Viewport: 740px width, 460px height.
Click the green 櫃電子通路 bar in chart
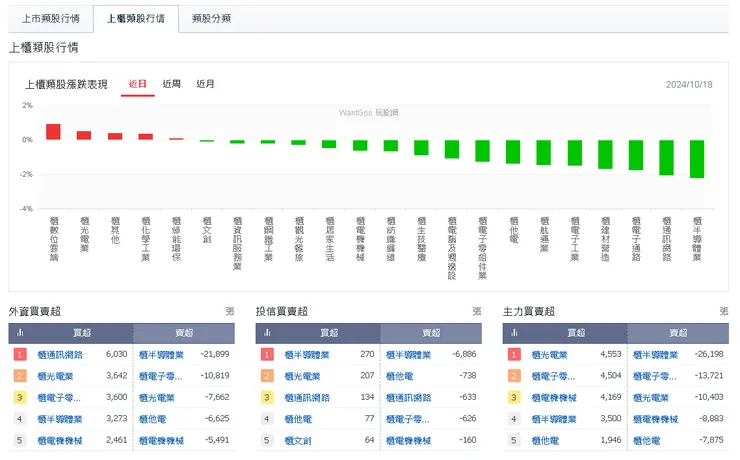(x=636, y=155)
